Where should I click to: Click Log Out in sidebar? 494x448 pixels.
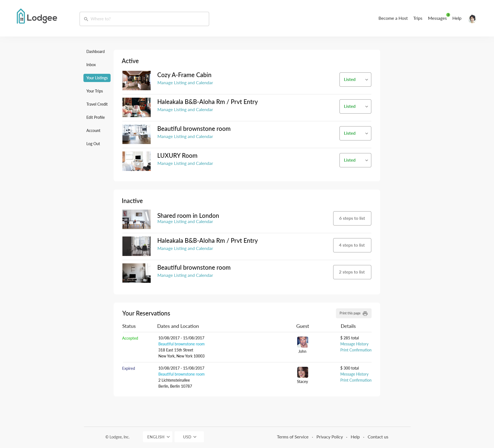point(93,144)
